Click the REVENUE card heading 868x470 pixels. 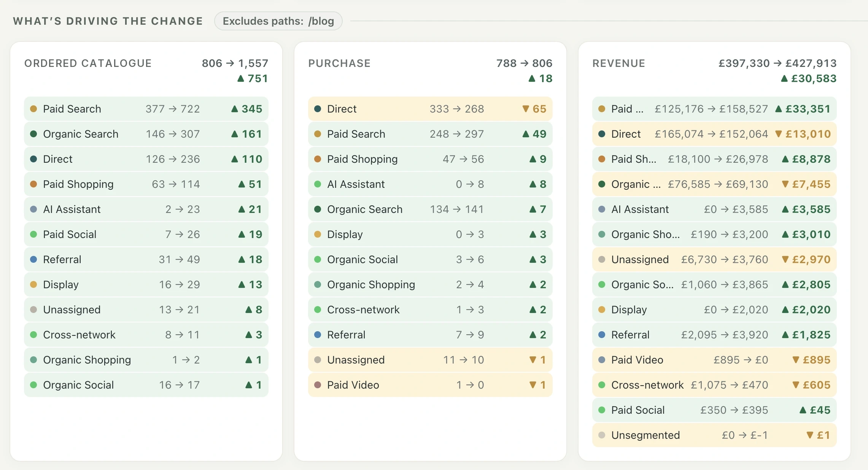pos(618,63)
